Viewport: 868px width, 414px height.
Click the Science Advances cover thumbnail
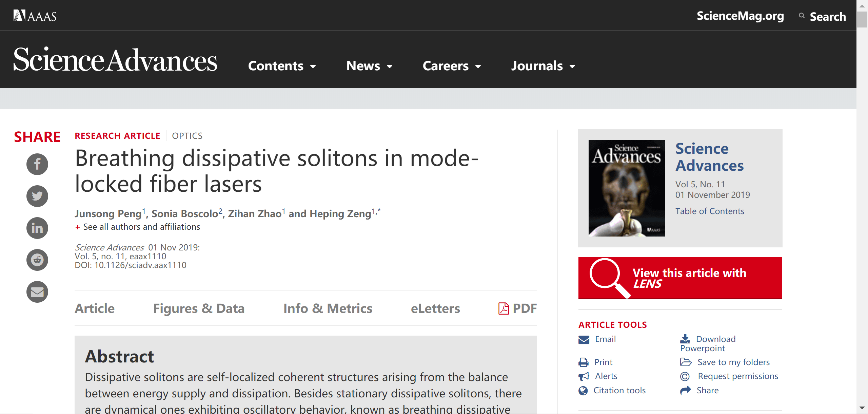tap(627, 188)
